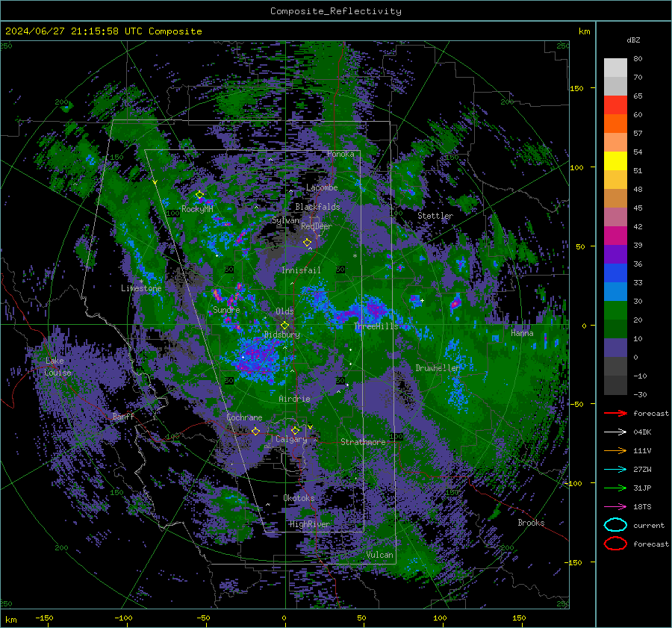Click the cyan 27ZW arrow in legend

[615, 470]
